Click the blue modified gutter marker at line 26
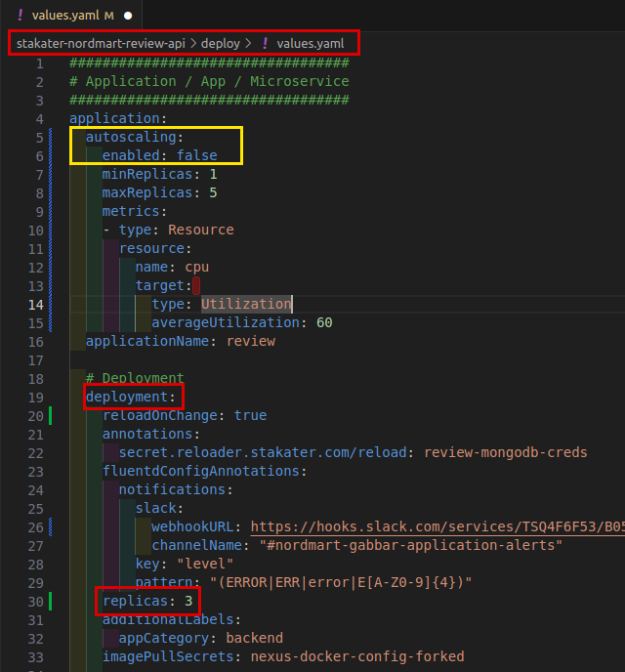This screenshot has height=672, width=625. [51, 526]
